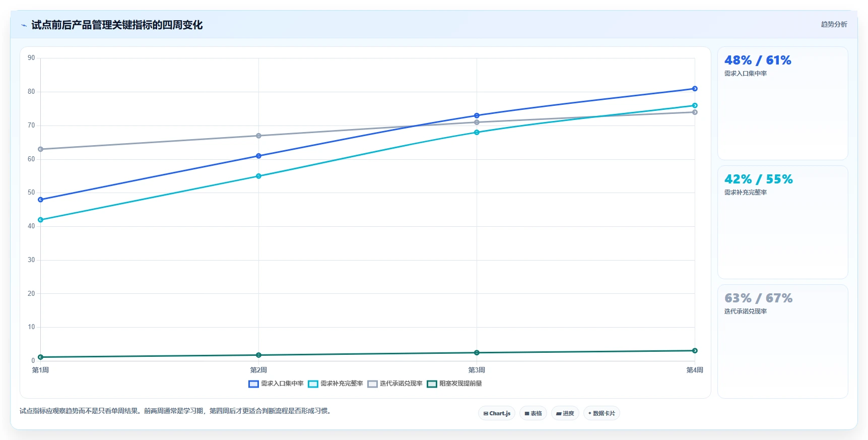Click the 第1周 x-axis label
This screenshot has height=440, width=868.
pyautogui.click(x=40, y=370)
